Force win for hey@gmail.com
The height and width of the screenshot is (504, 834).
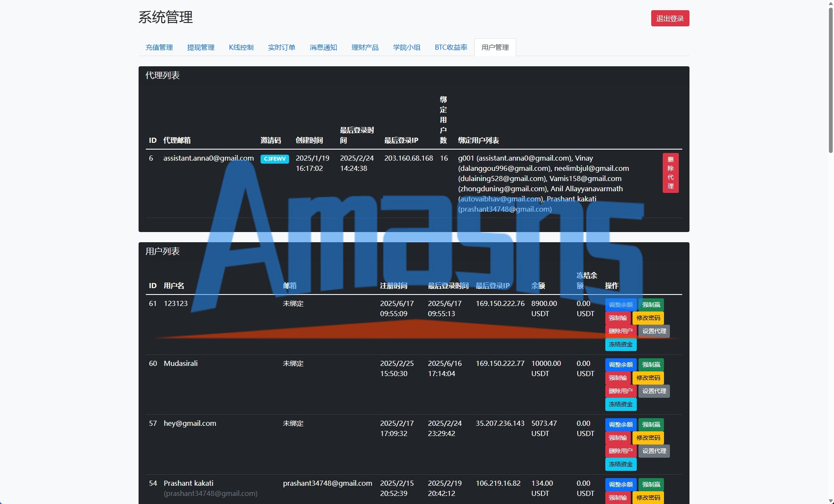(x=651, y=425)
